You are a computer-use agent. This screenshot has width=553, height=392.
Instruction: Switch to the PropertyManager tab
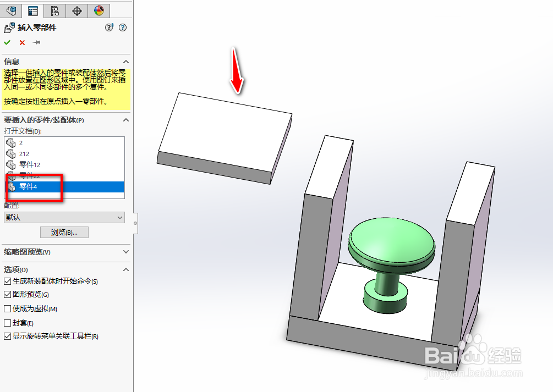[33, 10]
